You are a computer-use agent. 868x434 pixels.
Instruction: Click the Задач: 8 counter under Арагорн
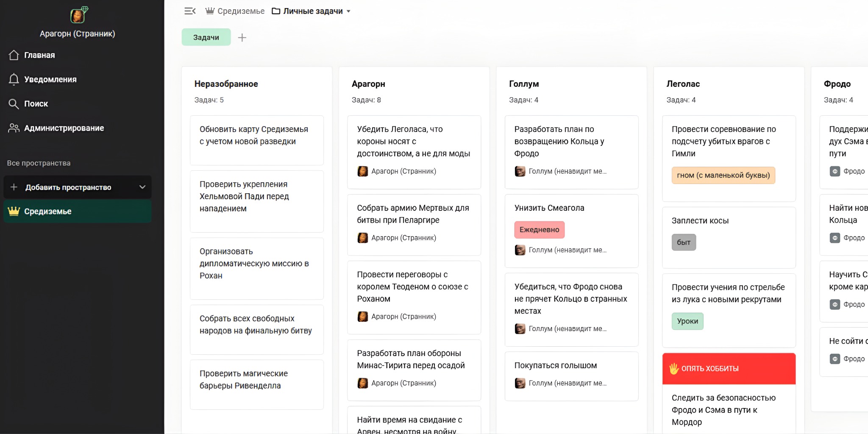coord(366,100)
